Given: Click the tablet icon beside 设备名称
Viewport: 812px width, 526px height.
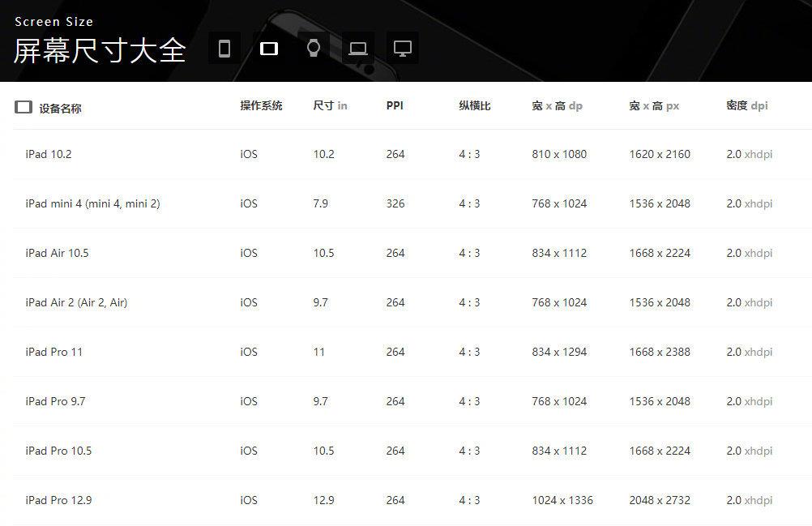Looking at the screenshot, I should coord(24,107).
